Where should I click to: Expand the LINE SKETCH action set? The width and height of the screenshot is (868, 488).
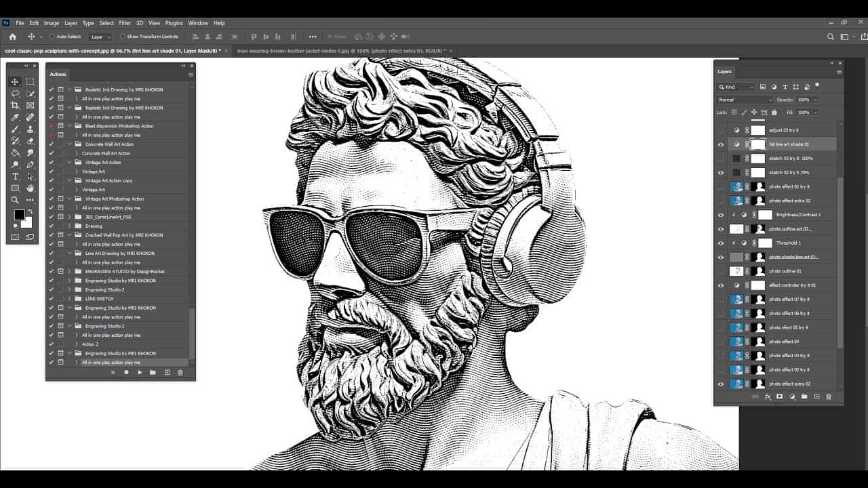point(69,299)
